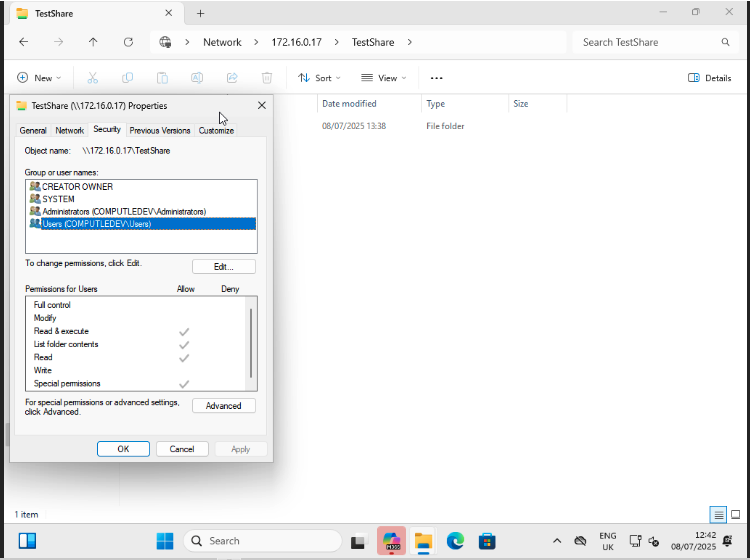The width and height of the screenshot is (750, 560).
Task: Open the New item dropdown
Action: tap(39, 78)
